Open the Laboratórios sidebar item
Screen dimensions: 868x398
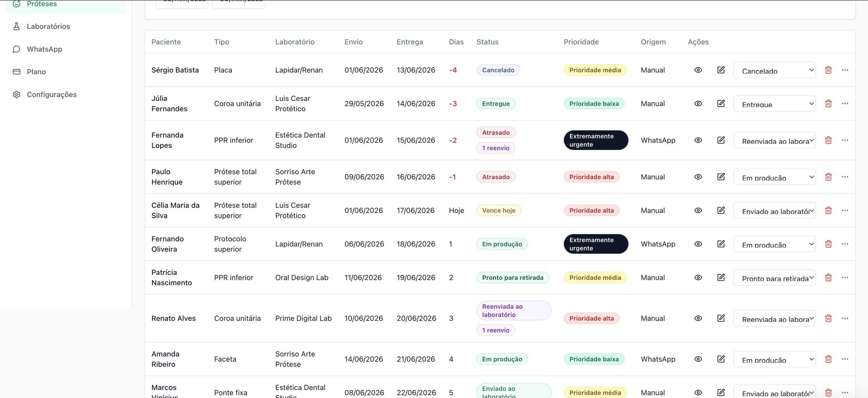pyautogui.click(x=66, y=26)
